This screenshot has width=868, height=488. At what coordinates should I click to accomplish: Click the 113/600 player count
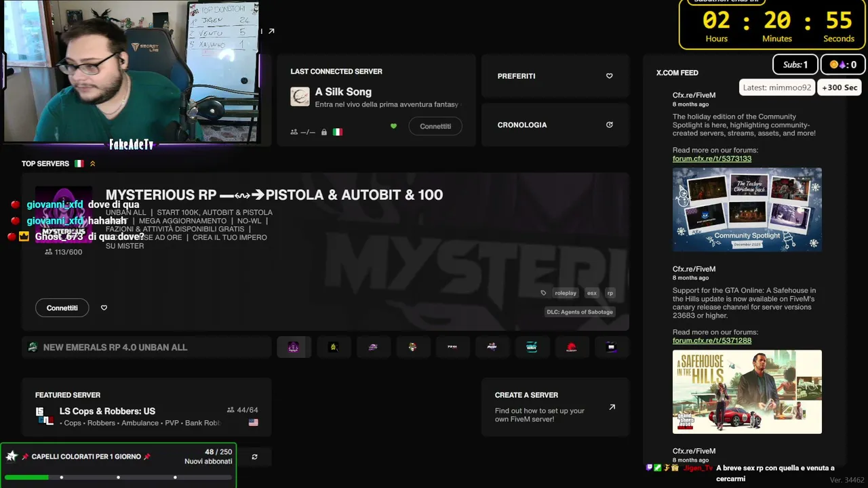[x=63, y=252]
